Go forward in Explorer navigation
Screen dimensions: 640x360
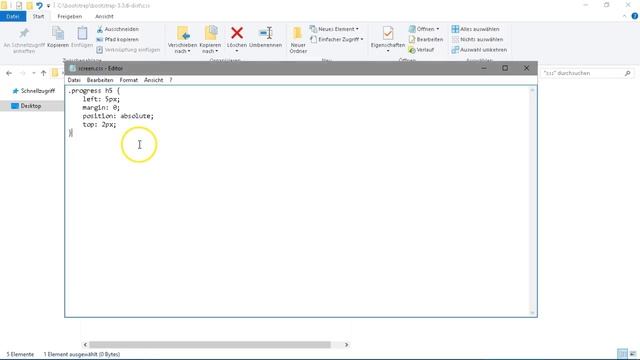(23, 73)
